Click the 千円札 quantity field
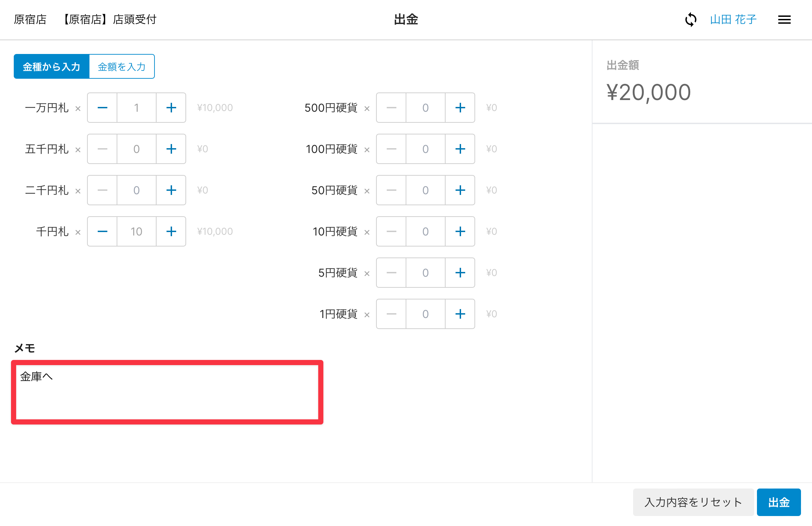This screenshot has height=526, width=812. coord(137,231)
